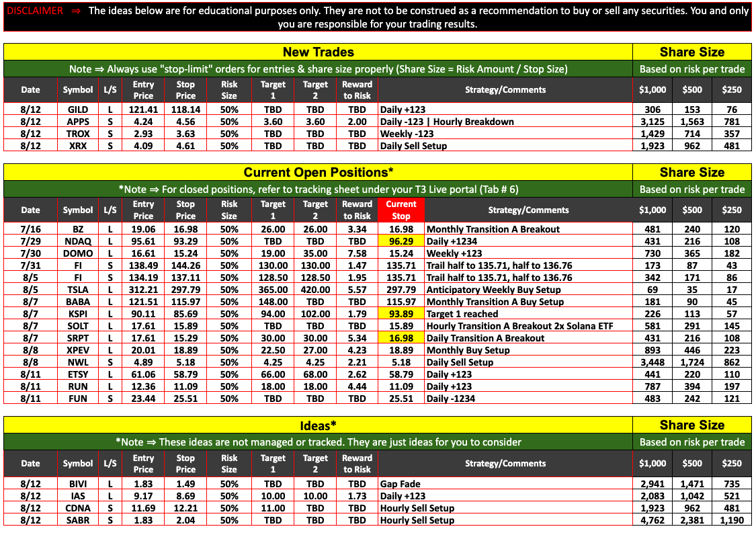The height and width of the screenshot is (537, 756).
Task: Select the Target 1 reached comment cell
Action: pyautogui.click(x=462, y=314)
